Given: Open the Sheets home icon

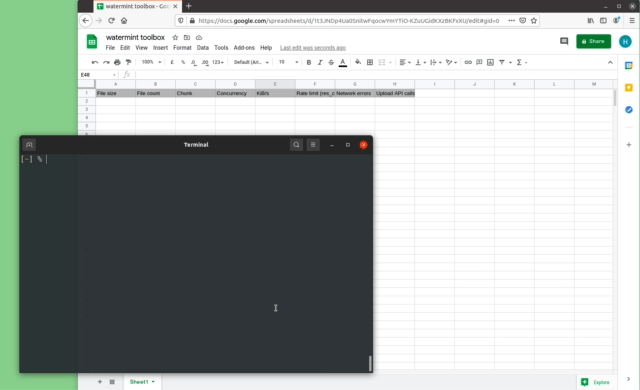Looking at the screenshot, I should 92,42.
